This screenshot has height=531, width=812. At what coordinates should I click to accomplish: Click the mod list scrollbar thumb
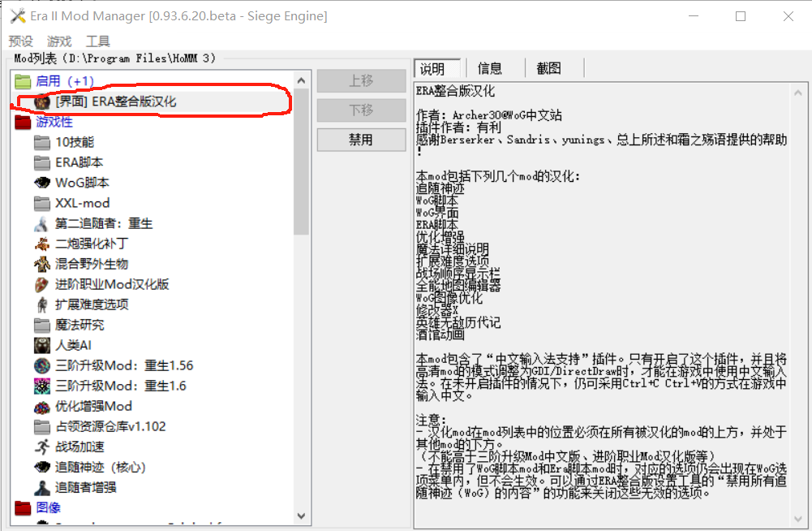(x=302, y=162)
